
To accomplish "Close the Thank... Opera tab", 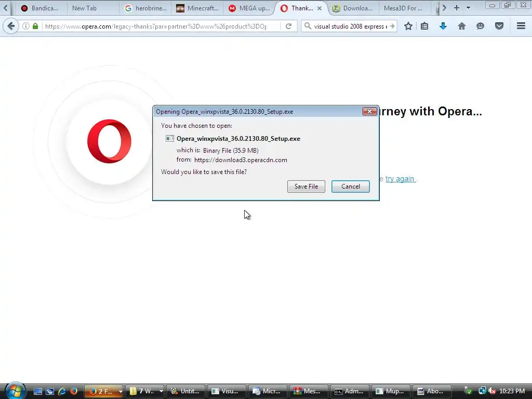I will coord(320,8).
